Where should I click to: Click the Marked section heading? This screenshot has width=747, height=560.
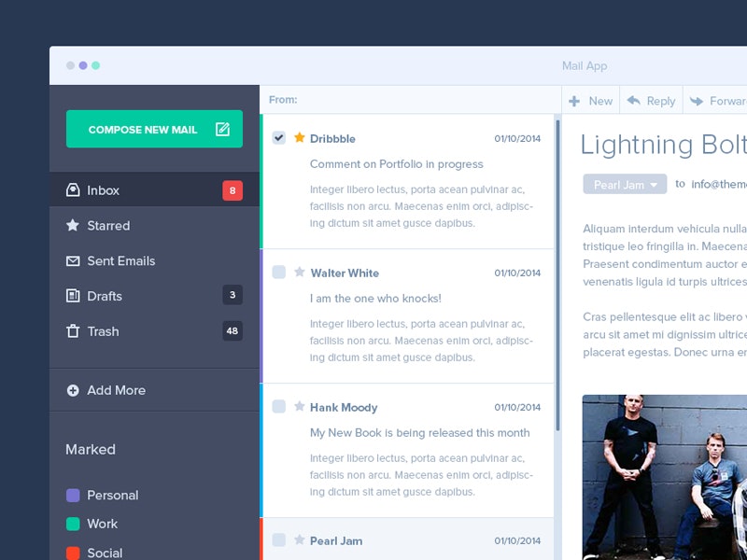[x=91, y=450]
